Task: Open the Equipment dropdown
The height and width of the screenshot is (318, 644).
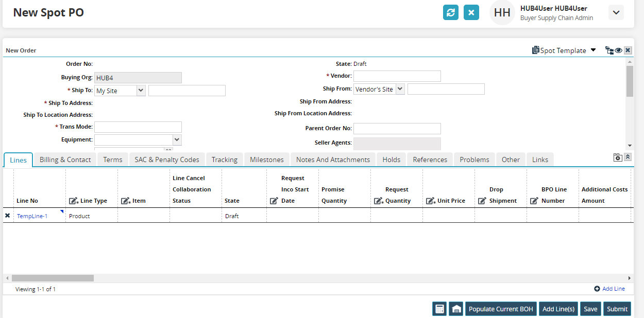Action: 177,139
